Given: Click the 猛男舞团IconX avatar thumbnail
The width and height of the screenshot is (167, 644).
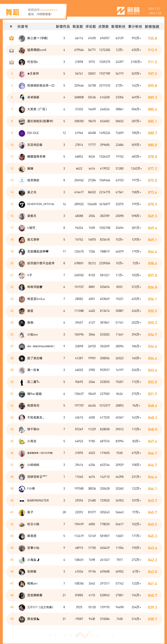Looking at the screenshot, I should tap(22, 50).
